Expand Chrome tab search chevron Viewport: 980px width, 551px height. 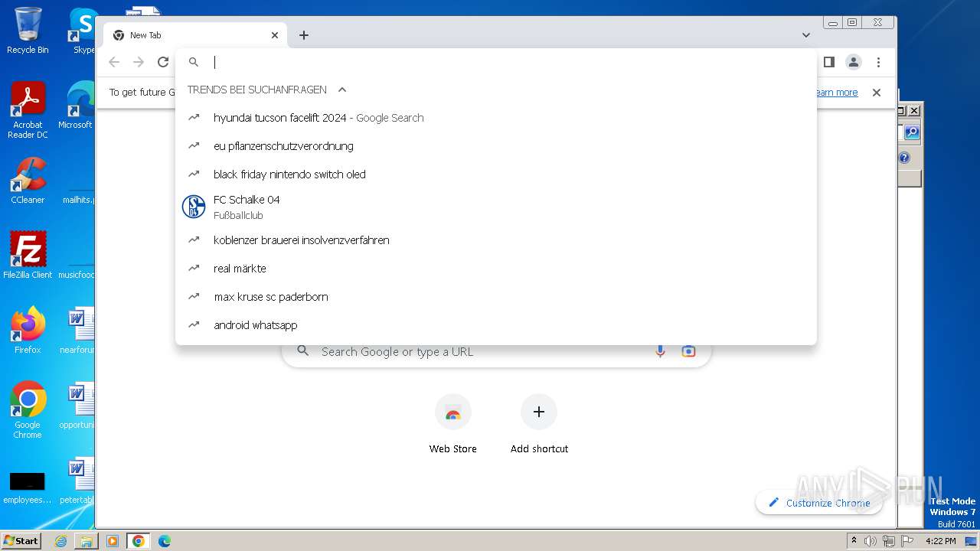pos(806,35)
